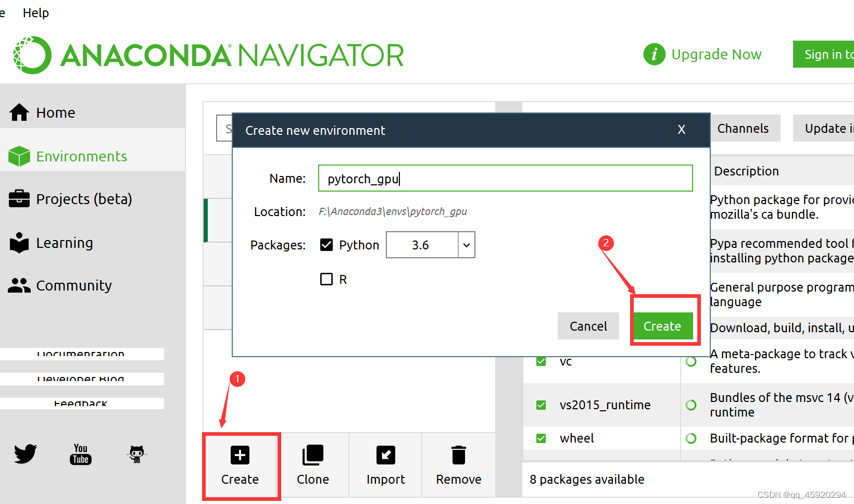Open the Twitter bird link
The image size is (854, 504).
tap(26, 454)
